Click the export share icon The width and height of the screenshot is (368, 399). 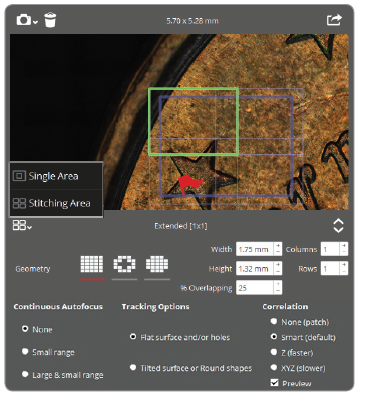[x=334, y=20]
